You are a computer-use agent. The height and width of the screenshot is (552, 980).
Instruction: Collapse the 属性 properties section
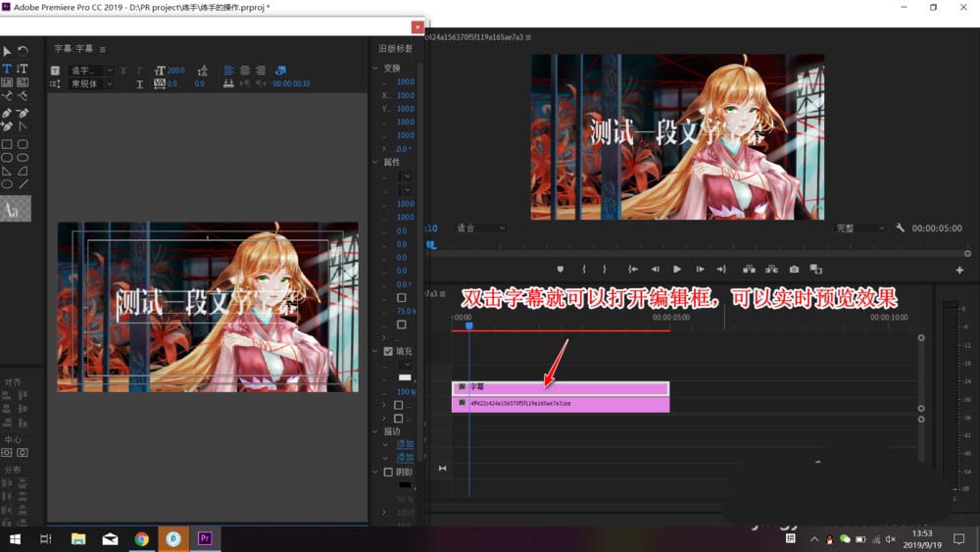(375, 162)
